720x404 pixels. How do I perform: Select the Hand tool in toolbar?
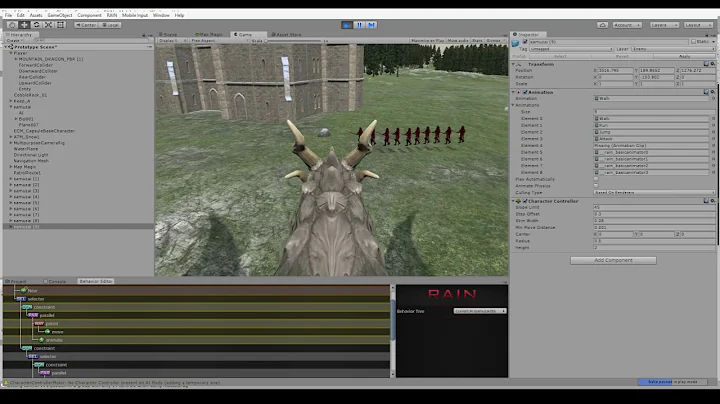tap(12, 25)
